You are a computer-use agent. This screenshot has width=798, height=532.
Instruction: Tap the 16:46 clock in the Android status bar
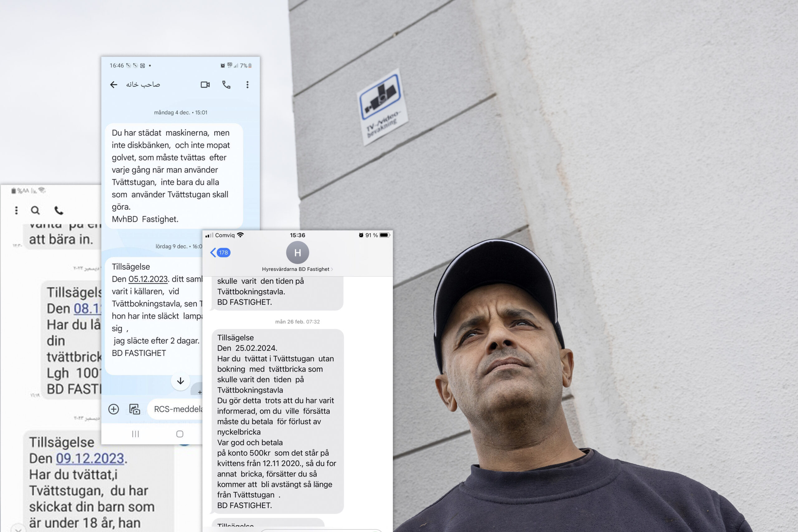click(117, 65)
